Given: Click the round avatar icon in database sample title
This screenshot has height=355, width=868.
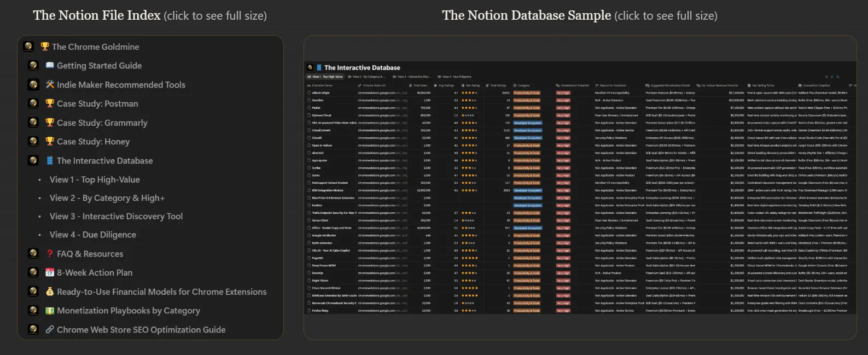Looking at the screenshot, I should (x=310, y=67).
